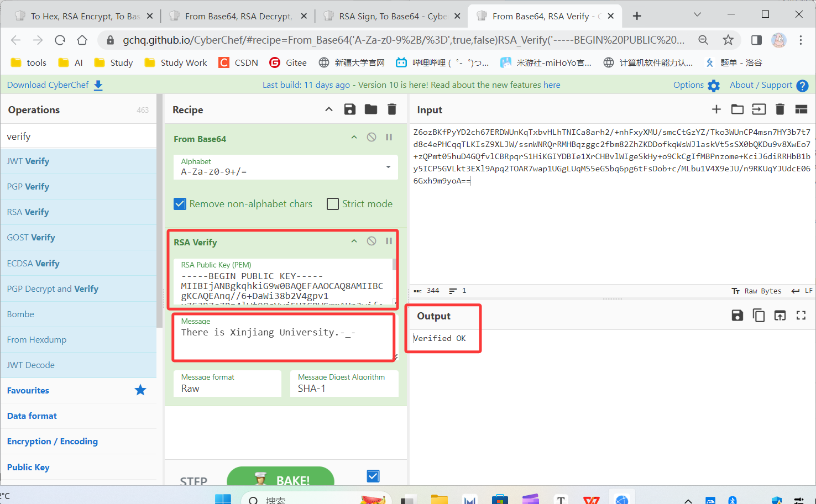The width and height of the screenshot is (816, 504).
Task: Load a recipe via the folder icon
Action: click(371, 109)
